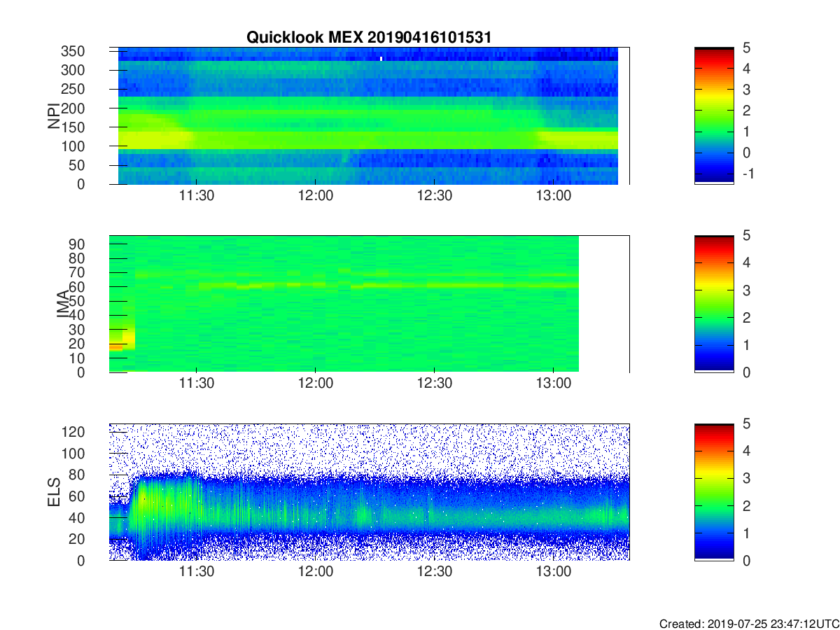
Task: Click the 2 label on ELS colorbar
Action: coord(746,505)
